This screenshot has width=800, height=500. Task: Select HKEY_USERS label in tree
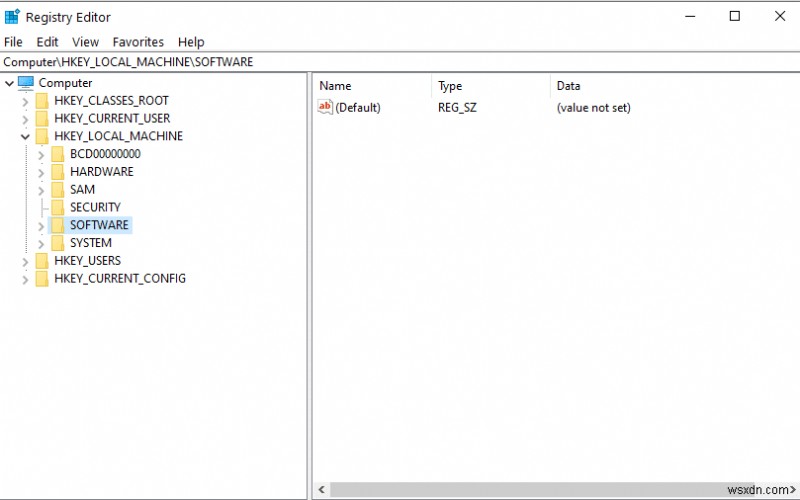click(87, 261)
